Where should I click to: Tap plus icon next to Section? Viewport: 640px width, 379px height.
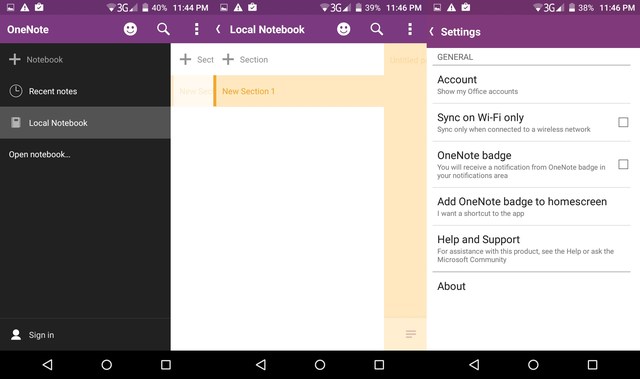[x=228, y=59]
